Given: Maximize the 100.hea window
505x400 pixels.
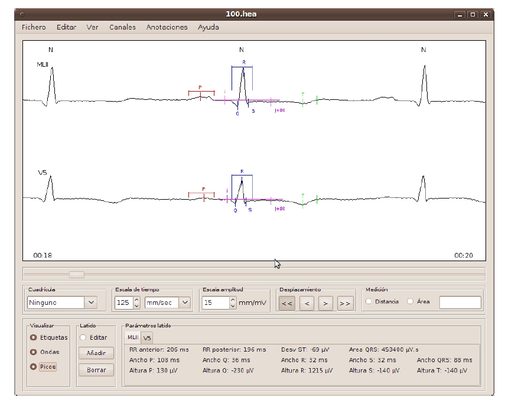Looking at the screenshot, I should click(x=473, y=15).
